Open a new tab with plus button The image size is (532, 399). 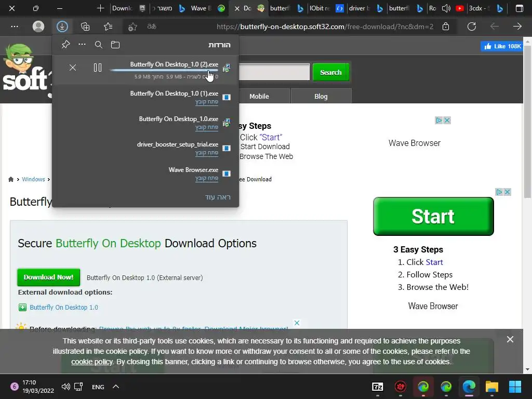(x=100, y=8)
